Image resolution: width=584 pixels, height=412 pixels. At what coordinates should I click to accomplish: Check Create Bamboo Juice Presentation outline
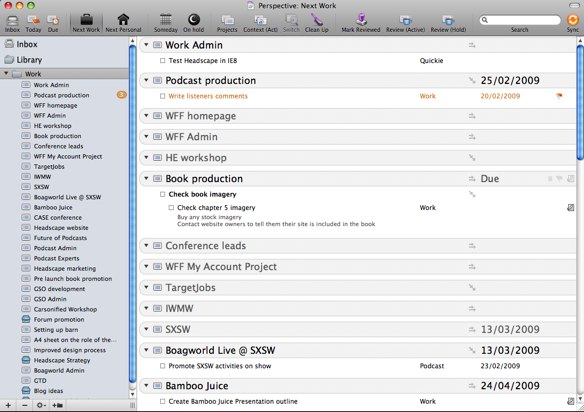click(x=162, y=401)
